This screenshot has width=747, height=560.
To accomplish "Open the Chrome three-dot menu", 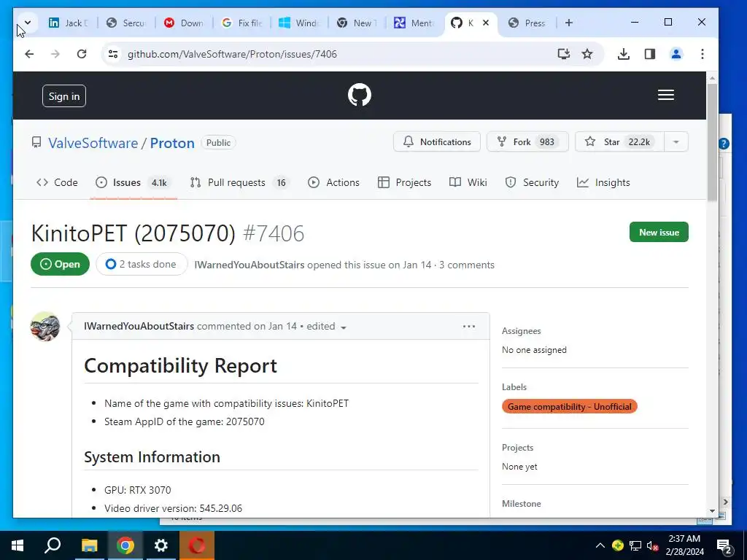I will pyautogui.click(x=703, y=54).
